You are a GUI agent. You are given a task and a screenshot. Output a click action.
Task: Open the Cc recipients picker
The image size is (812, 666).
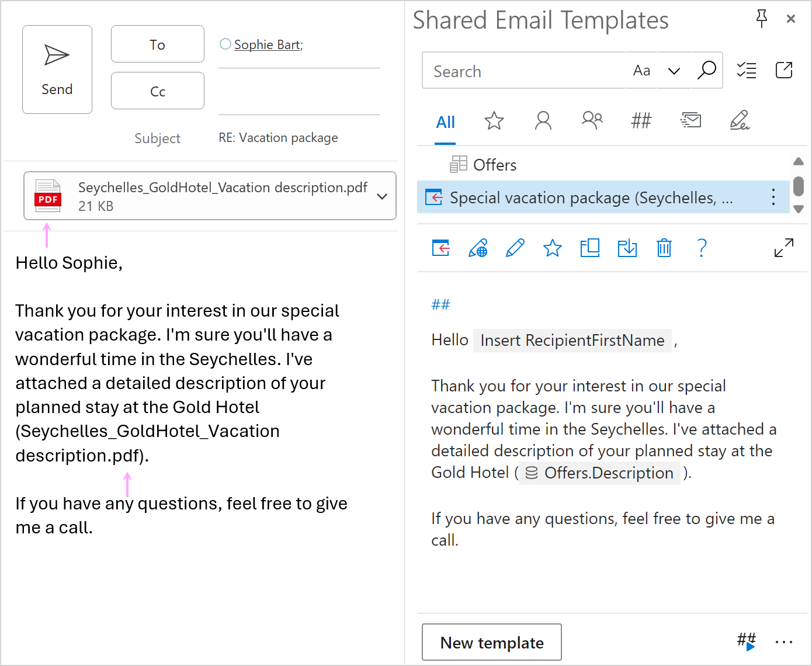[158, 91]
